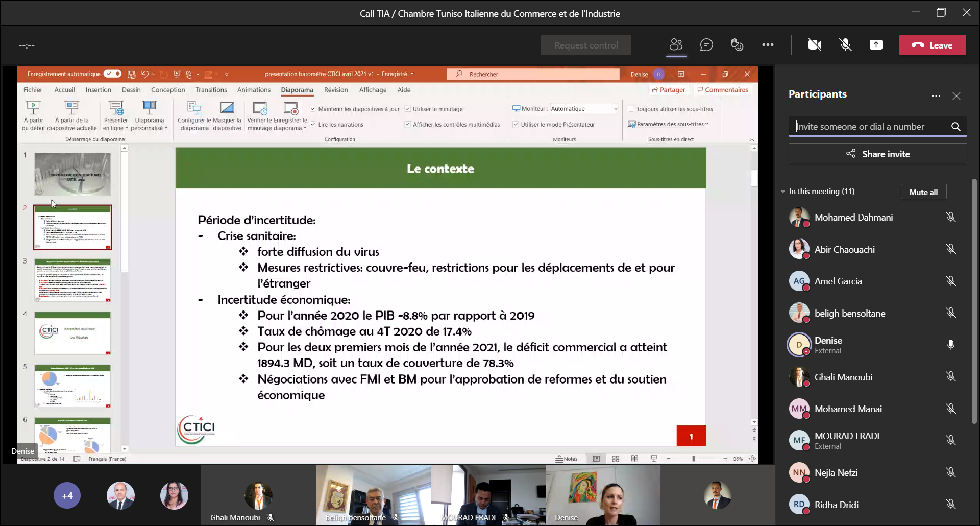
Task: Start slideshow À partir du début
Action: (x=33, y=116)
